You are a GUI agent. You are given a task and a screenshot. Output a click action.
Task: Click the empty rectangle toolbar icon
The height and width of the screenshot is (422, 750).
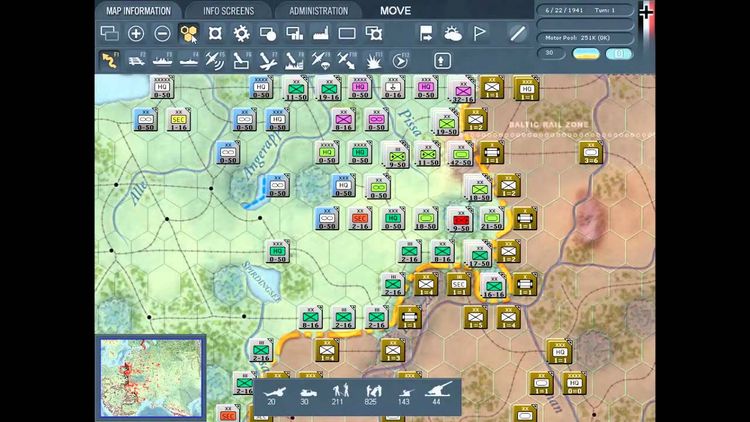pos(347,33)
